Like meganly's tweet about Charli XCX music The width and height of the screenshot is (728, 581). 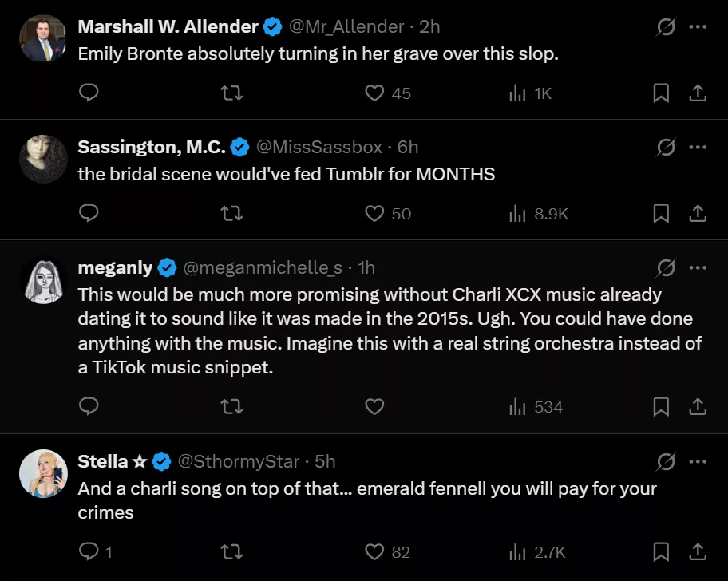point(374,407)
